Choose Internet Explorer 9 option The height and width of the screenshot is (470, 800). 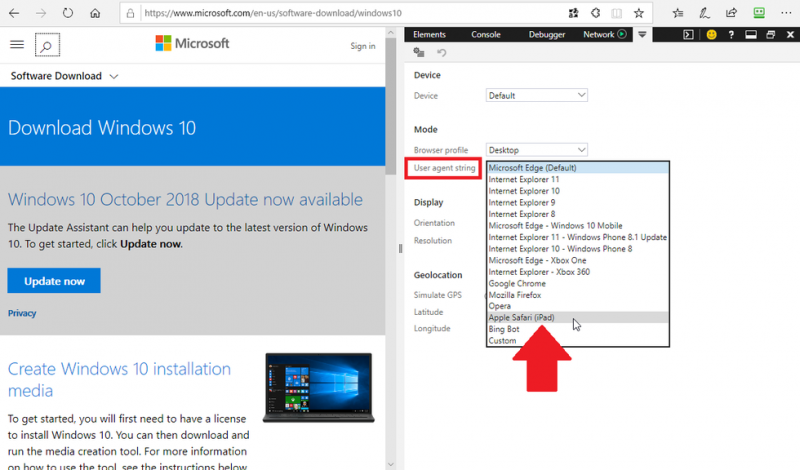click(x=578, y=203)
